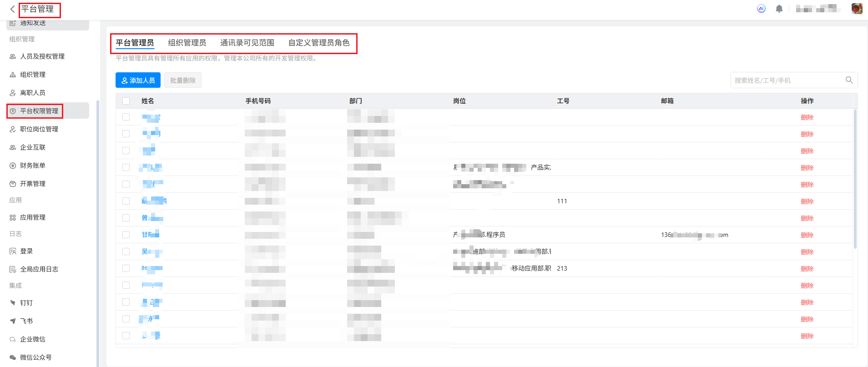Toggle the select-all checkbox in table header

pyautogui.click(x=126, y=101)
